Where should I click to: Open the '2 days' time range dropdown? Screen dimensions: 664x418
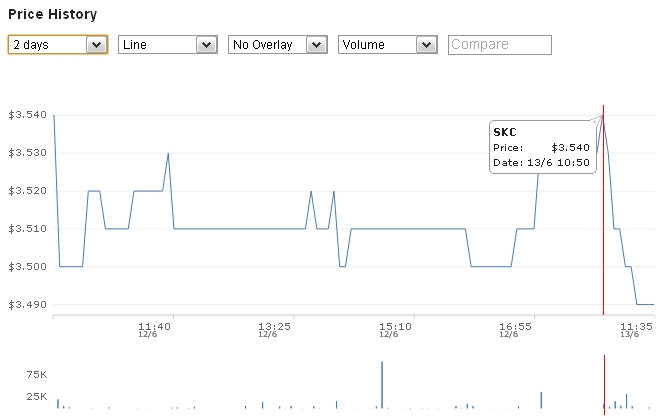pos(57,45)
